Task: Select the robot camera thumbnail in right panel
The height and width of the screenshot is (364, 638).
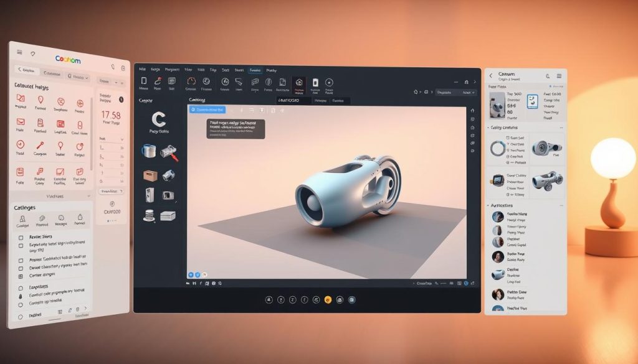Action: point(497,105)
